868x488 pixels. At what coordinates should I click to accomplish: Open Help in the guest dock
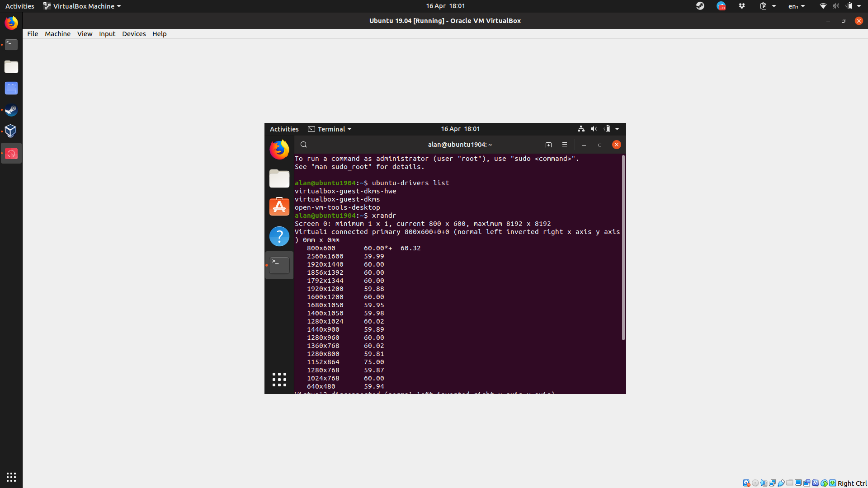coord(279,236)
